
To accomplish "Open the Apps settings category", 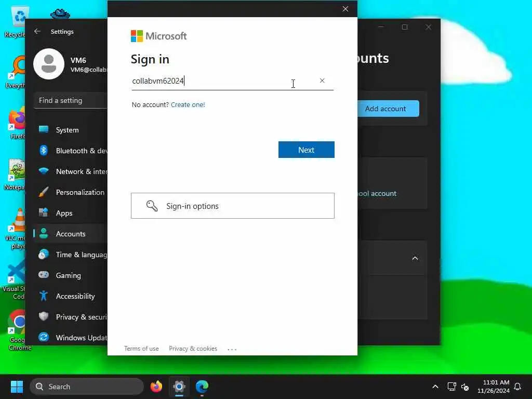I will 71,212.
